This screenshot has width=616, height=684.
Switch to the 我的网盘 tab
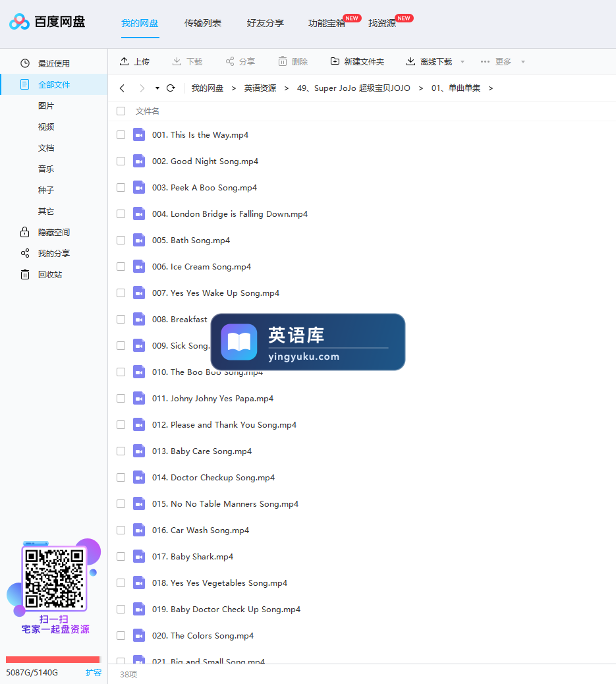pyautogui.click(x=140, y=23)
